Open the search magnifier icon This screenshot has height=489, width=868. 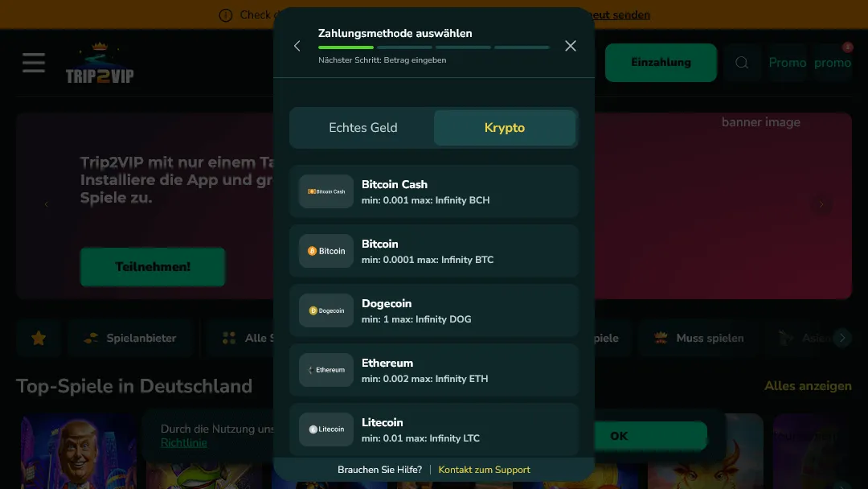coord(742,63)
